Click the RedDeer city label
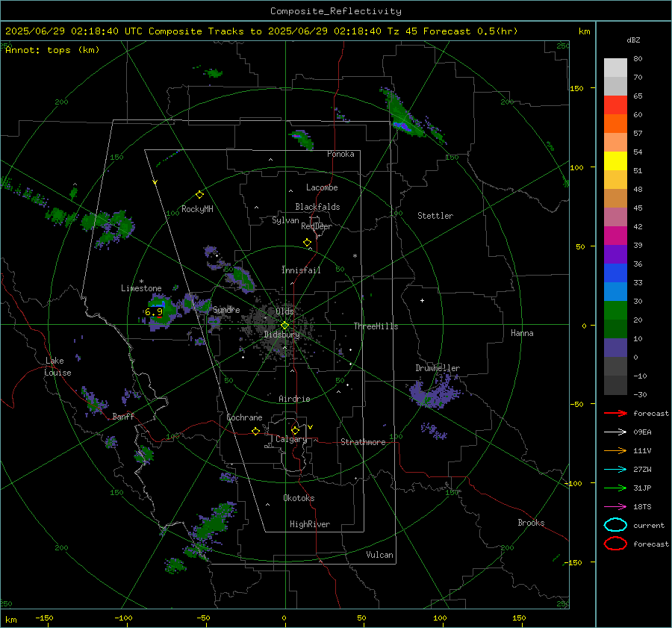 317,226
